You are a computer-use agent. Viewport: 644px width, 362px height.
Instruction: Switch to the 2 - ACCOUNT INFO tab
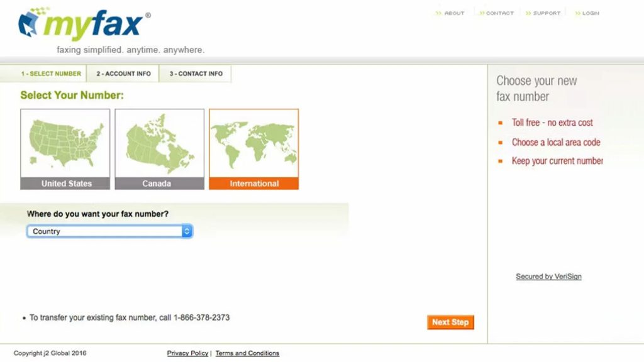point(123,74)
